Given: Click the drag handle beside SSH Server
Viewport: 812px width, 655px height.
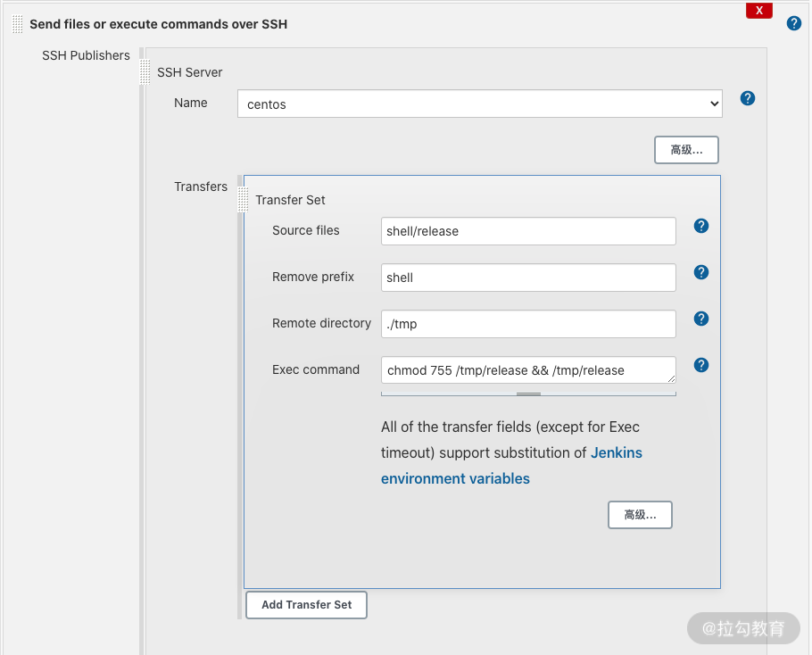Looking at the screenshot, I should pos(145,72).
